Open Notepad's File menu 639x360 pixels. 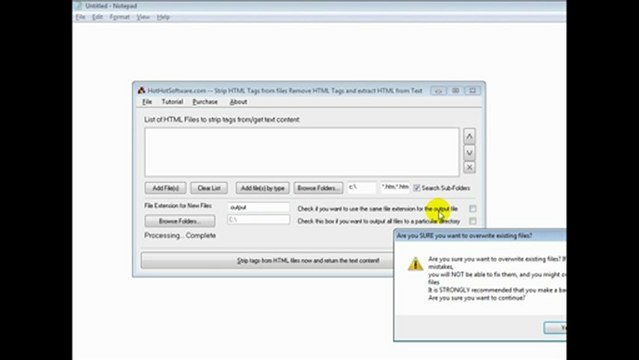[80, 17]
